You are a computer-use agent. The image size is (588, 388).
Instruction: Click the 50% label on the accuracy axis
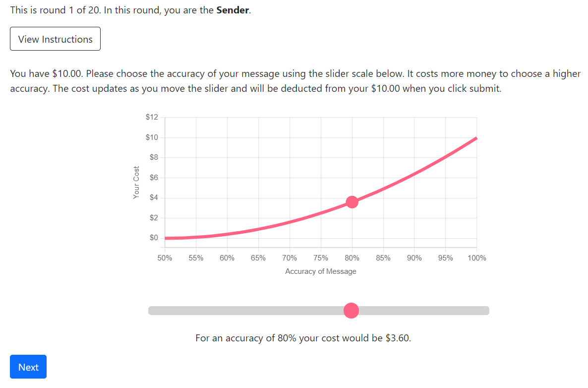pos(165,258)
